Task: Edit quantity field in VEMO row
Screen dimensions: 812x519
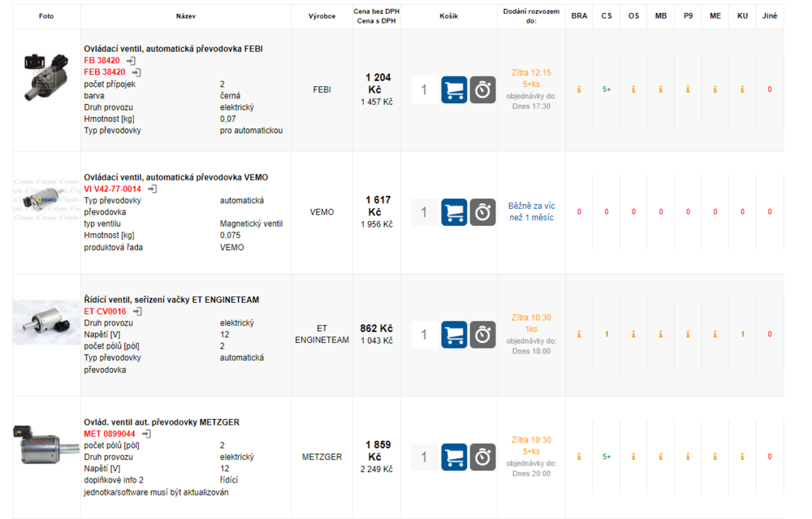Action: pos(425,212)
